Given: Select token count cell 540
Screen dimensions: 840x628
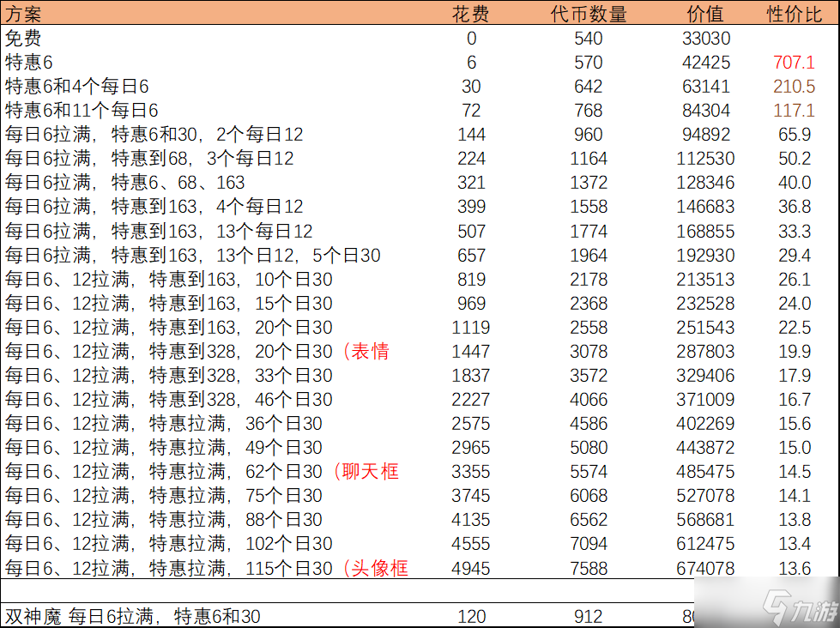Looking at the screenshot, I should click(x=589, y=38).
